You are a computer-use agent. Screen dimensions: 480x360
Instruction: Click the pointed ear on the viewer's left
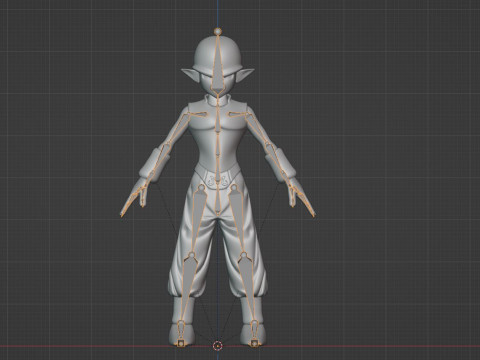(x=191, y=74)
